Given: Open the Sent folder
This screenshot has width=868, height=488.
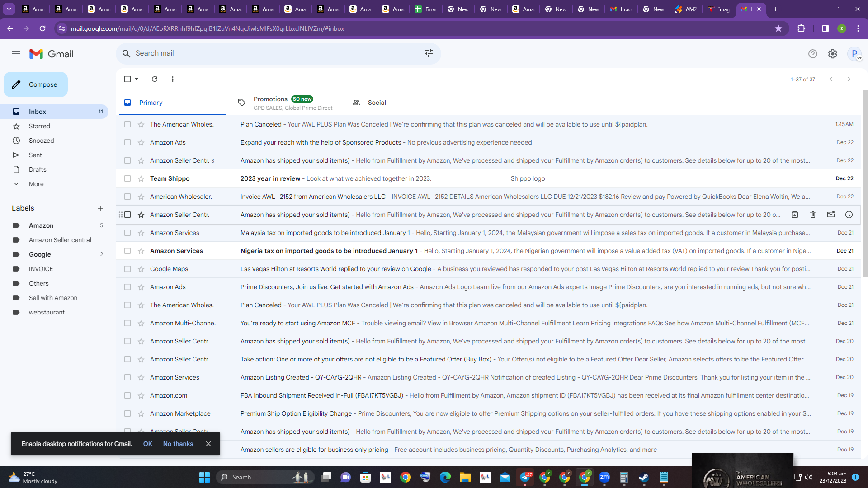Looking at the screenshot, I should click(35, 155).
